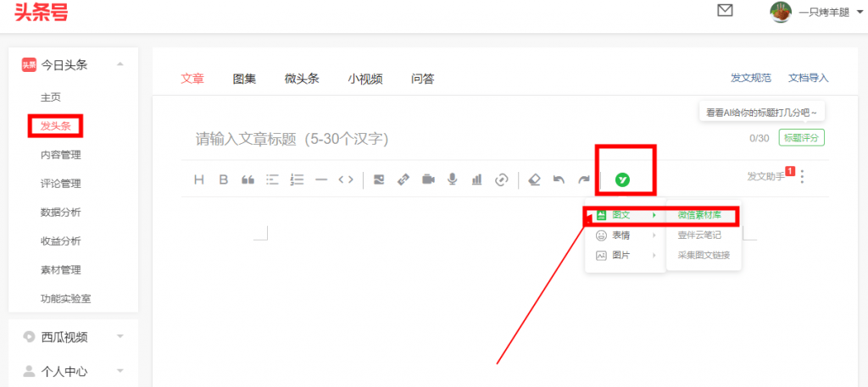
Task: Expand the 西瓜视频 sidebar section
Action: click(120, 336)
